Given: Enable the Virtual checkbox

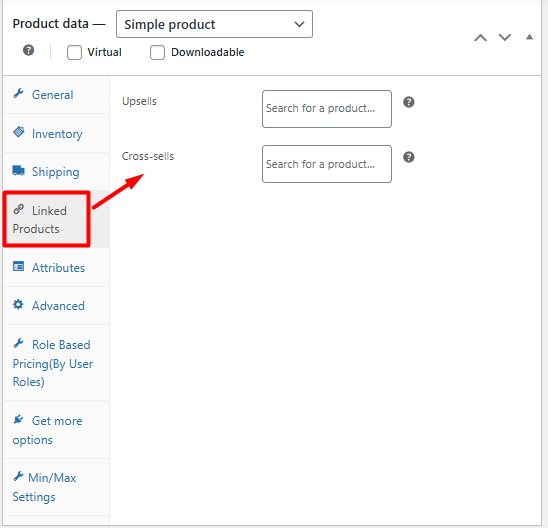Looking at the screenshot, I should 74,52.
